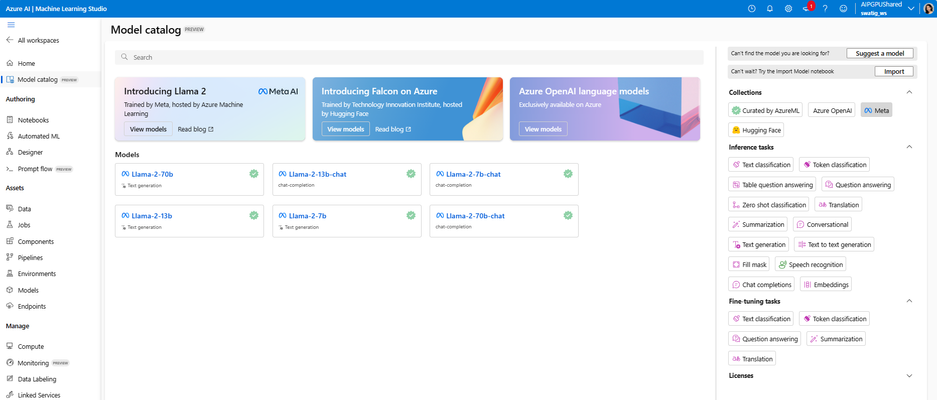Toggle the Fill mask filter
The height and width of the screenshot is (400, 937).
click(x=749, y=264)
